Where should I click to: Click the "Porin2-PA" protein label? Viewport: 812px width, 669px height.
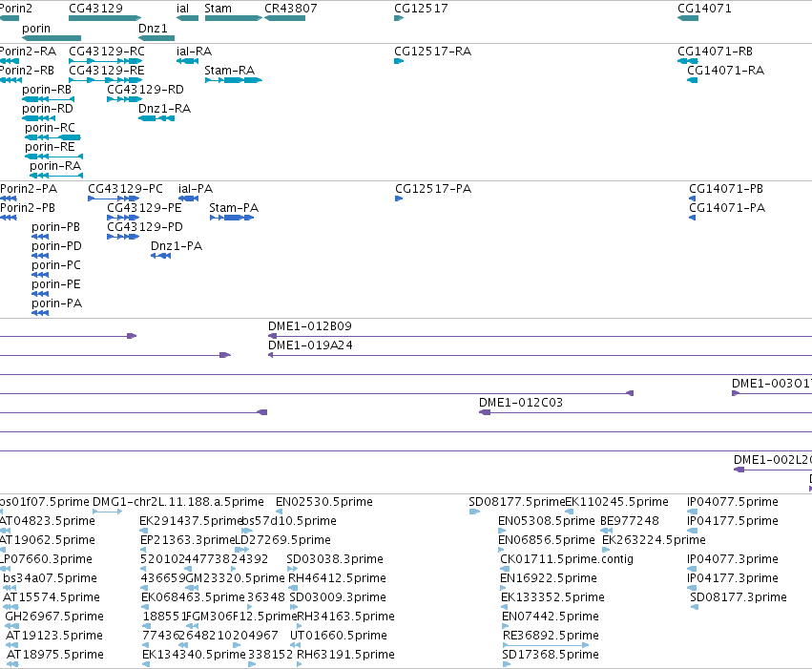click(x=29, y=189)
